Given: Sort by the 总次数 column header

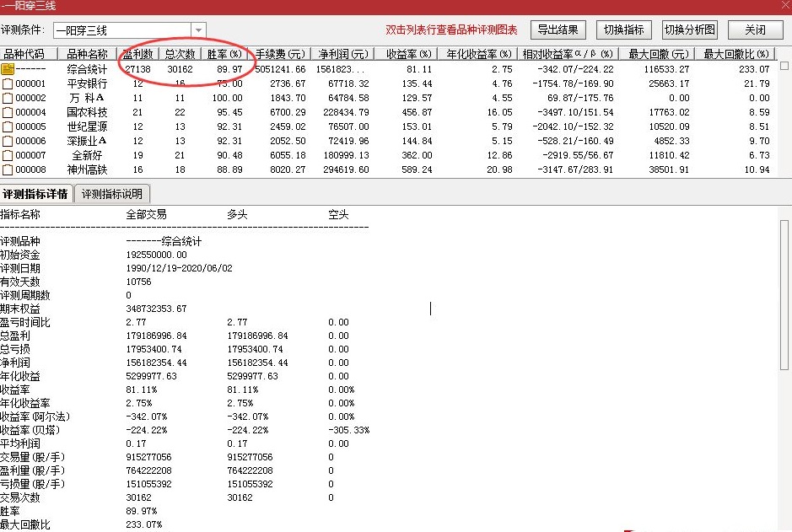Looking at the screenshot, I should click(x=180, y=54).
